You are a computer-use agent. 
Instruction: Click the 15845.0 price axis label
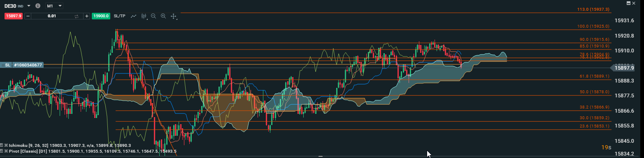[x=624, y=141]
